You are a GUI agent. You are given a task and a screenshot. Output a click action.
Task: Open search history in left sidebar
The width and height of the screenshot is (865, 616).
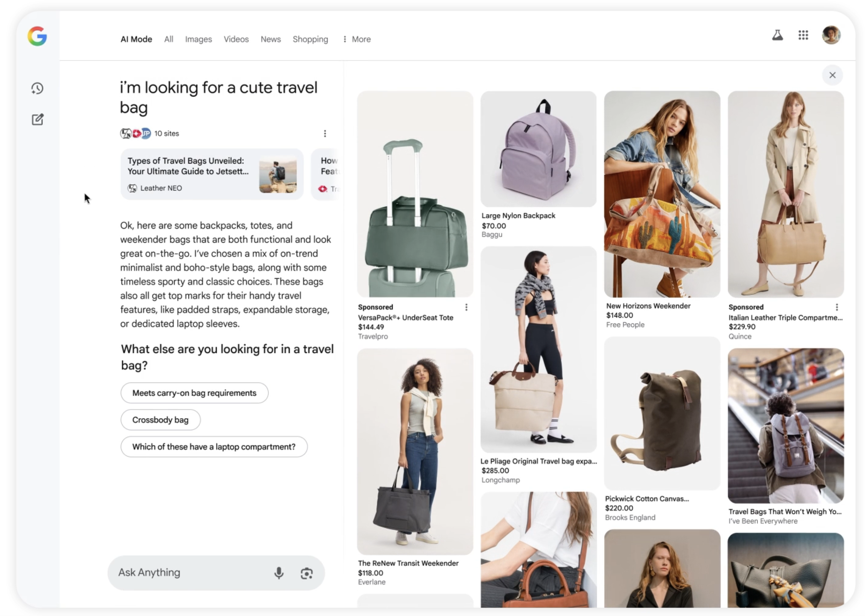(38, 89)
